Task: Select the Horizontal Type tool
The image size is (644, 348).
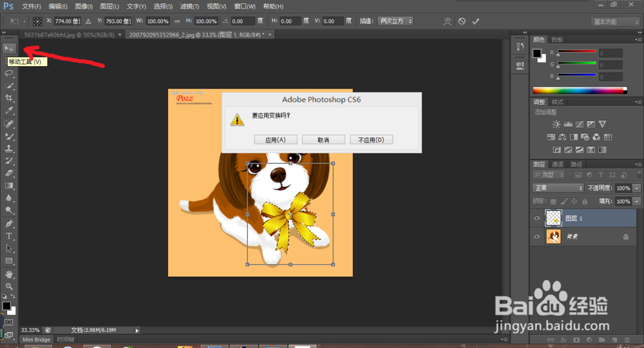Action: (x=9, y=236)
